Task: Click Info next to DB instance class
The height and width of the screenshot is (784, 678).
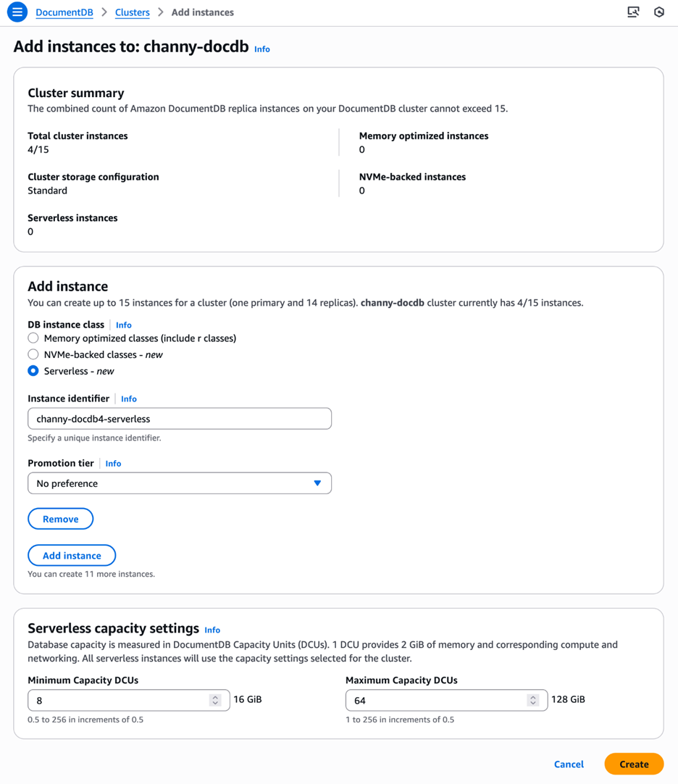Action: pos(123,325)
